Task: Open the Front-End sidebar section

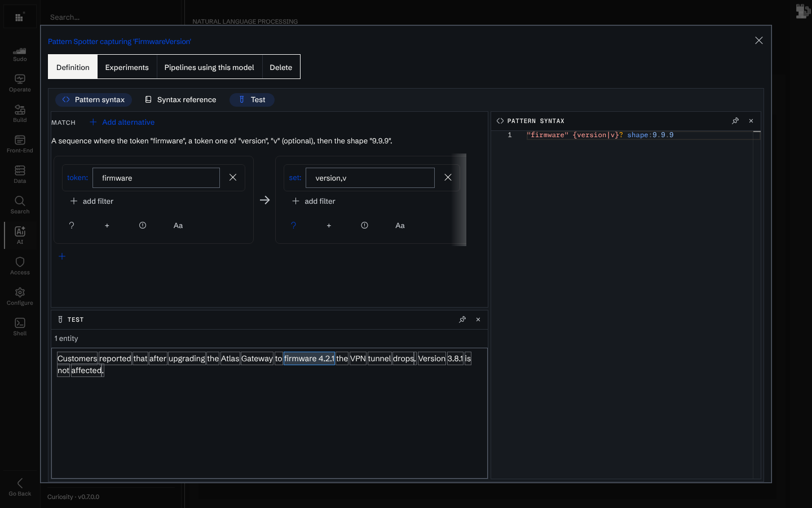Action: pos(20,144)
